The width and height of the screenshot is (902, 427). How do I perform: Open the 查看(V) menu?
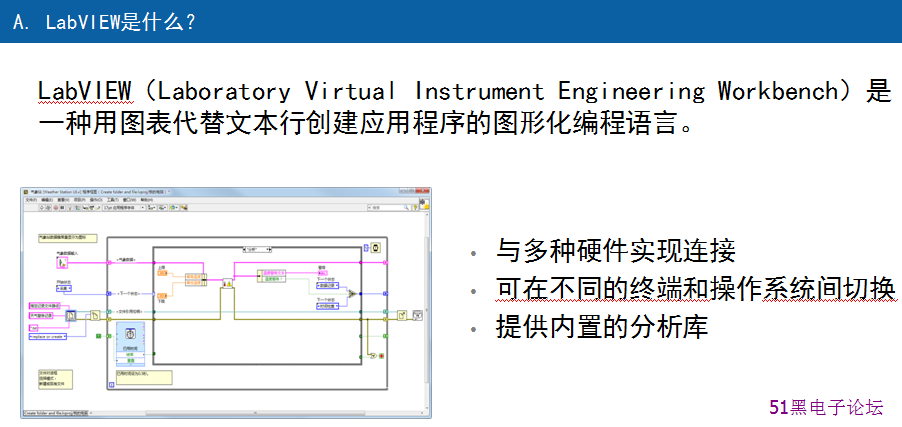click(x=64, y=200)
